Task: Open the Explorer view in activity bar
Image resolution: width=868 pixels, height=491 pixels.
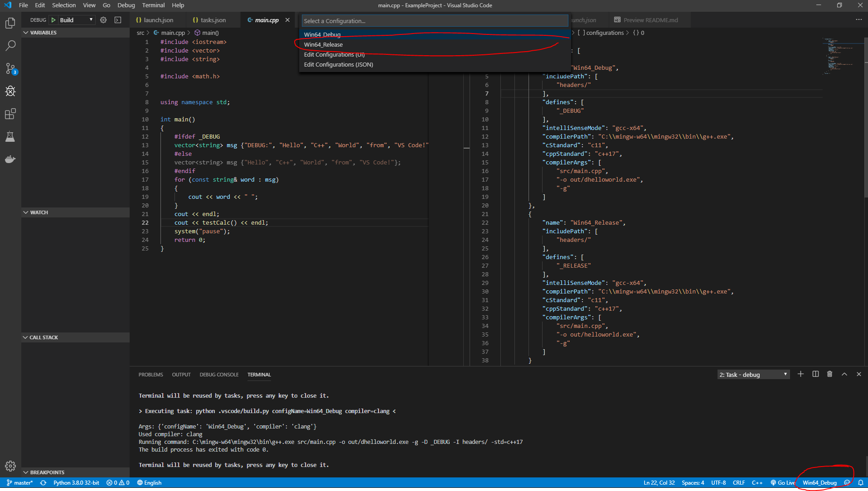Action: 10,23
